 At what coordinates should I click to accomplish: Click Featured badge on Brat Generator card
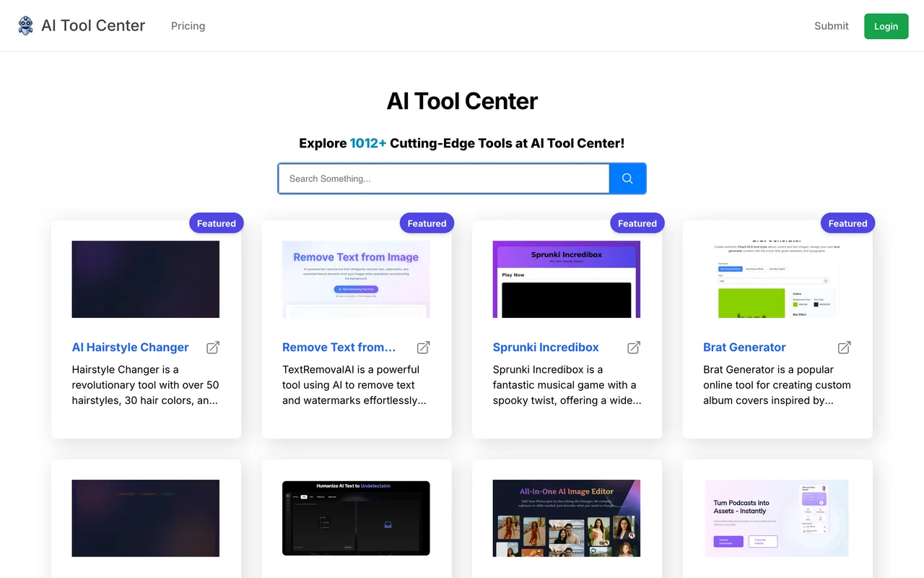click(847, 223)
